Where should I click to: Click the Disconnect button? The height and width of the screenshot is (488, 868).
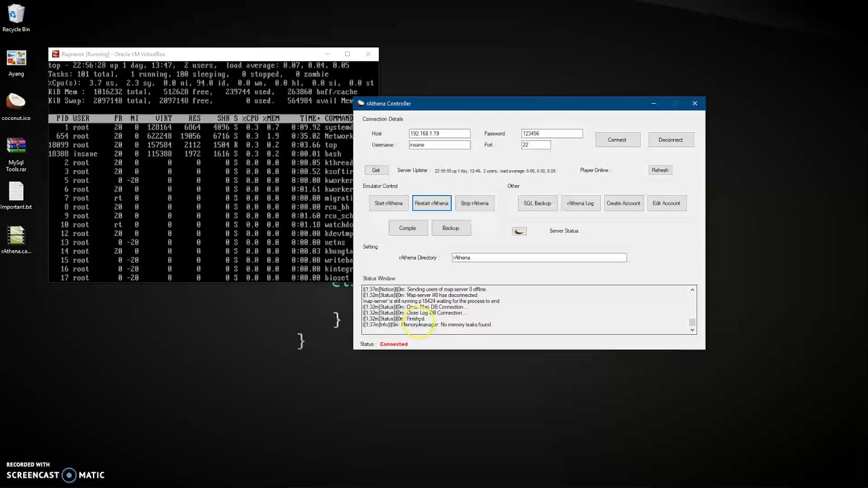point(671,140)
